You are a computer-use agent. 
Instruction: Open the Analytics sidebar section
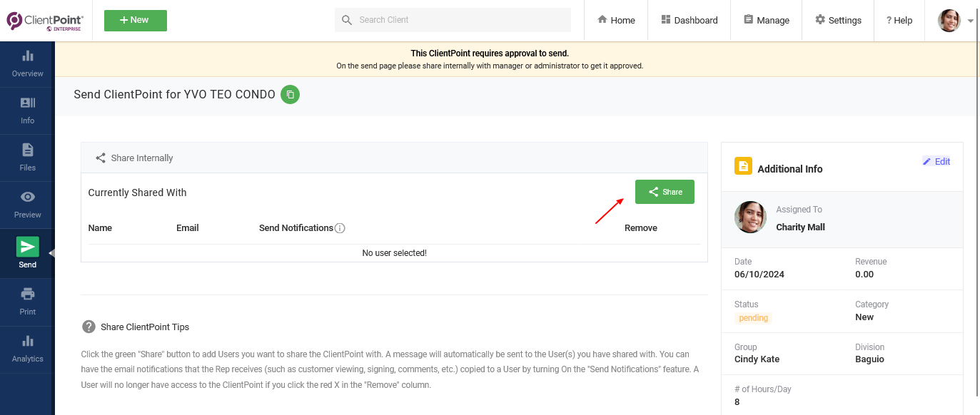click(27, 349)
